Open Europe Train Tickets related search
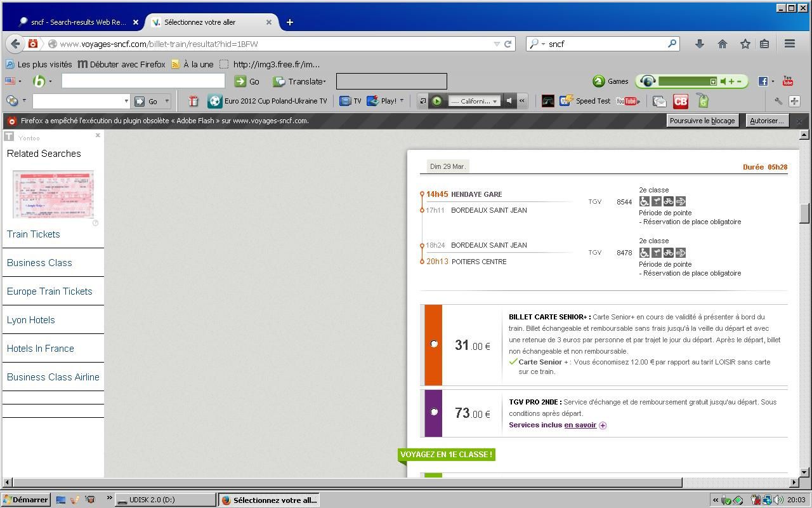 coord(49,291)
